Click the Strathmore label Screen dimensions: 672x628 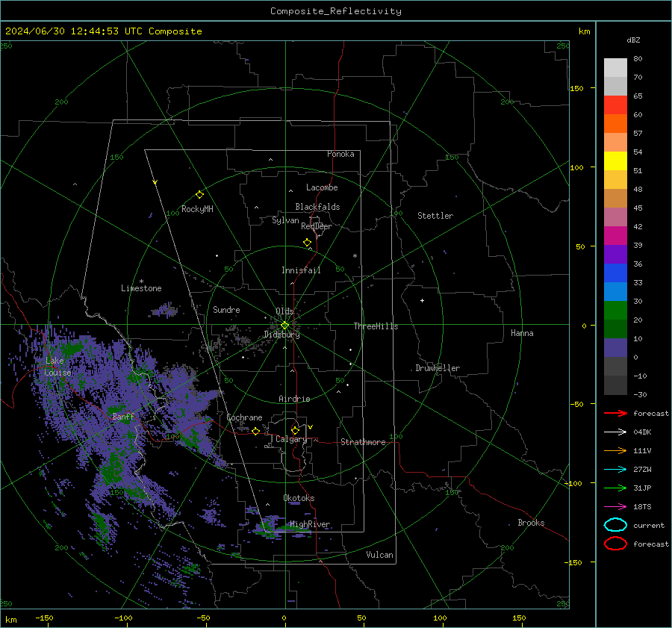pos(363,442)
